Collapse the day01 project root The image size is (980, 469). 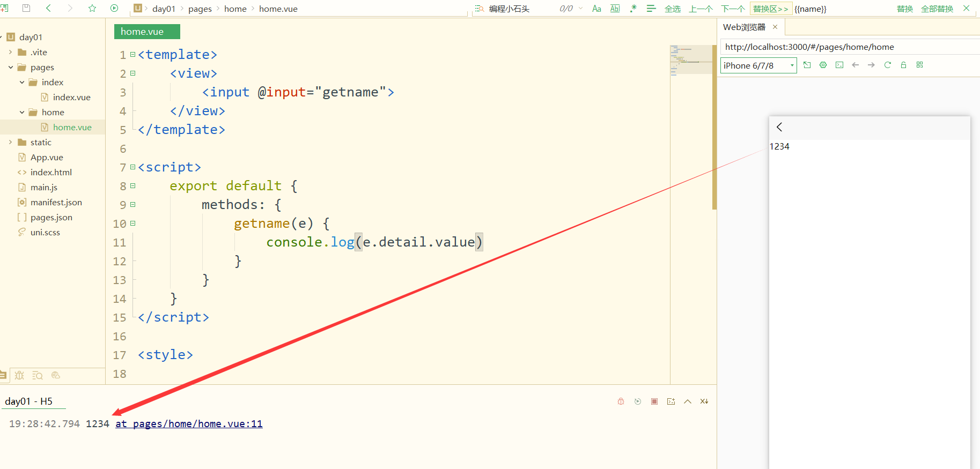2,37
